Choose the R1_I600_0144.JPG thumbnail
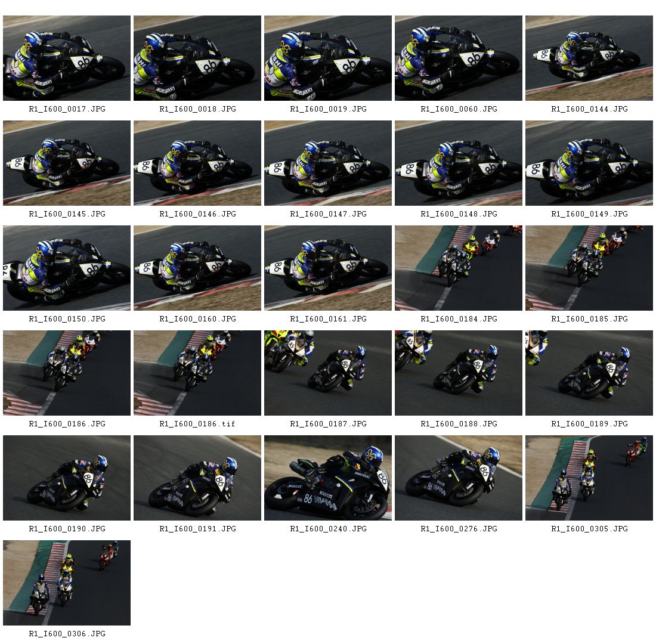The height and width of the screenshot is (644, 656). pyautogui.click(x=589, y=58)
